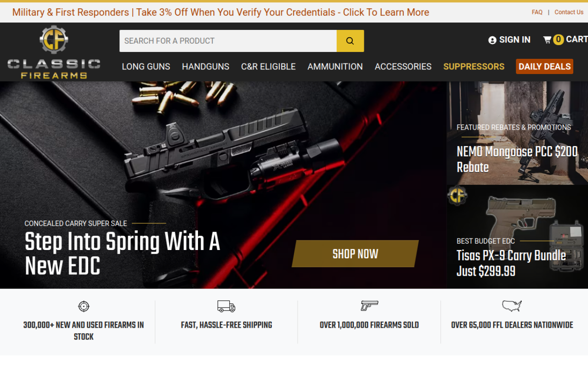Click the user account icon beside Sign In
Screen dimensions: 588x392
(492, 40)
